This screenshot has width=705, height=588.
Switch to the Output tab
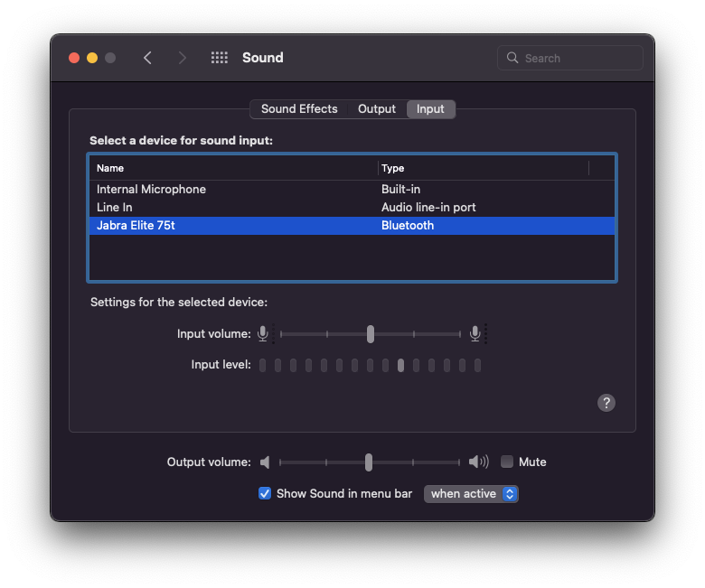[x=377, y=109]
